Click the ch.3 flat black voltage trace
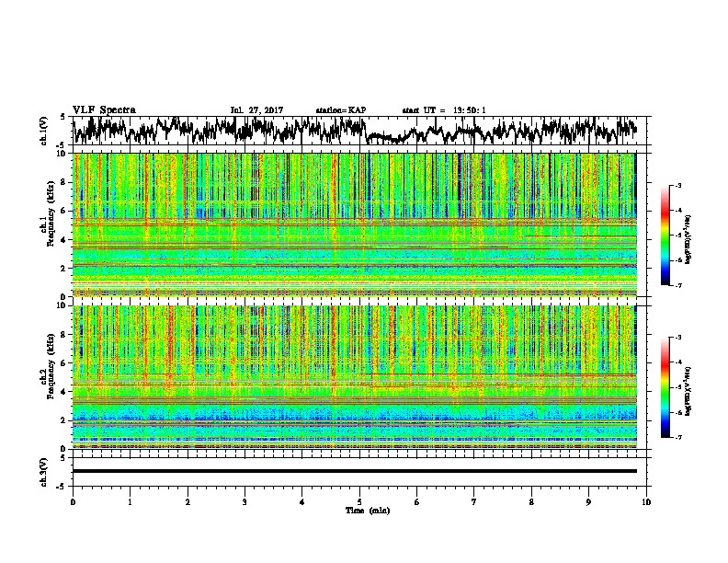 click(354, 471)
